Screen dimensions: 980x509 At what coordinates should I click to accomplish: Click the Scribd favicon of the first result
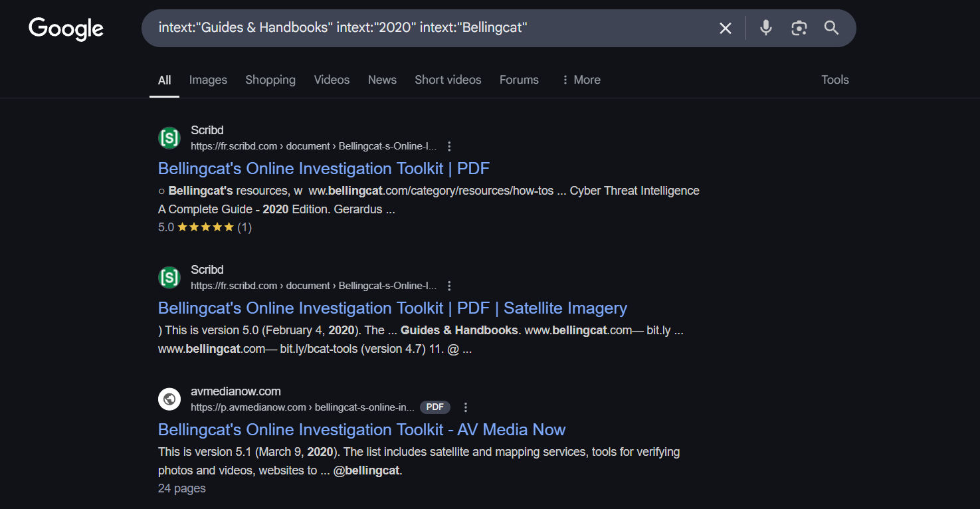[x=169, y=138]
